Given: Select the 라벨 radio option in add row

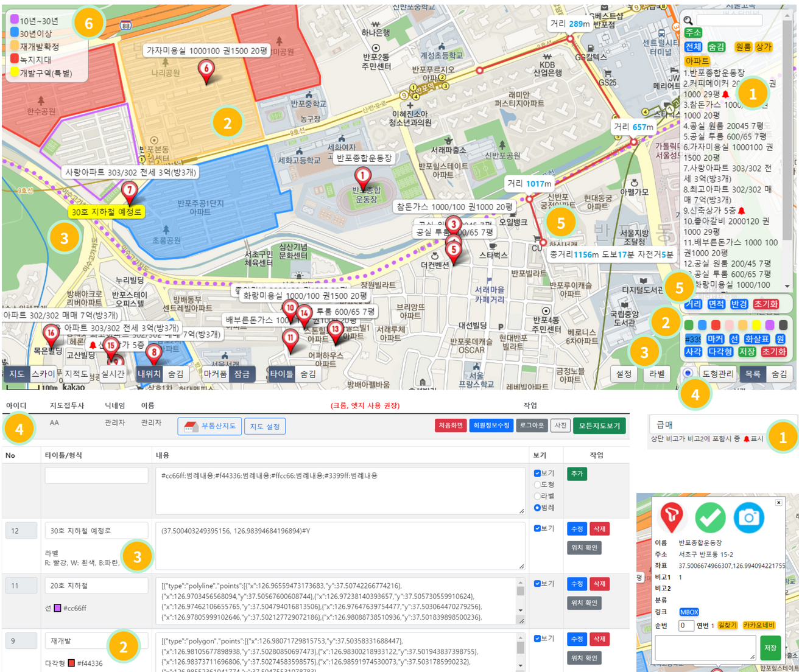Looking at the screenshot, I should (537, 496).
